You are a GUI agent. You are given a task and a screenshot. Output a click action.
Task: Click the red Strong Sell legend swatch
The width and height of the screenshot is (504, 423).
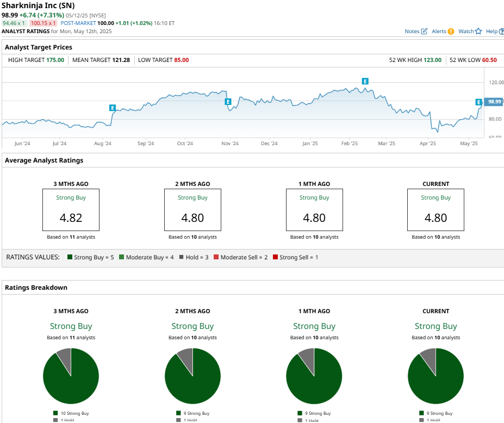pyautogui.click(x=275, y=257)
